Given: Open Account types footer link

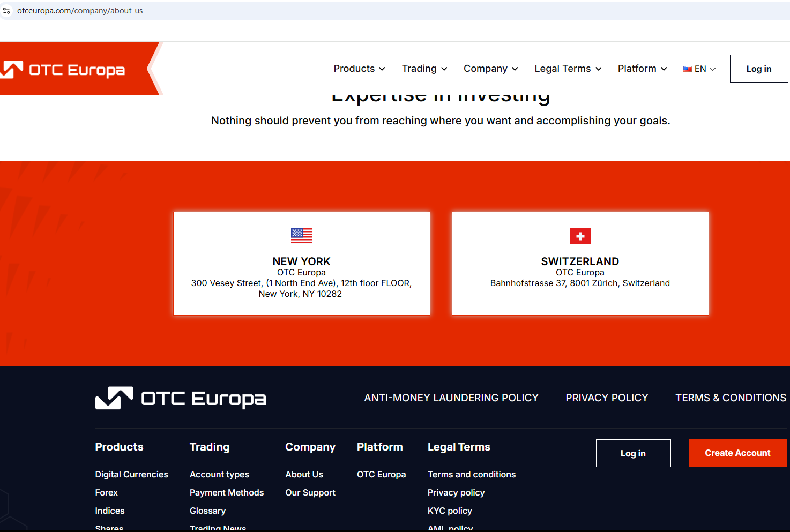Looking at the screenshot, I should [x=219, y=475].
